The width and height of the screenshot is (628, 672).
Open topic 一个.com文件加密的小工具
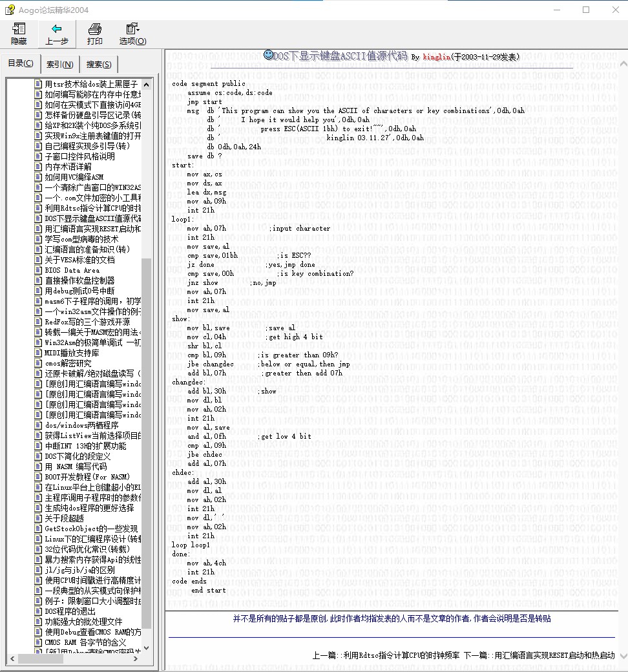(x=92, y=198)
